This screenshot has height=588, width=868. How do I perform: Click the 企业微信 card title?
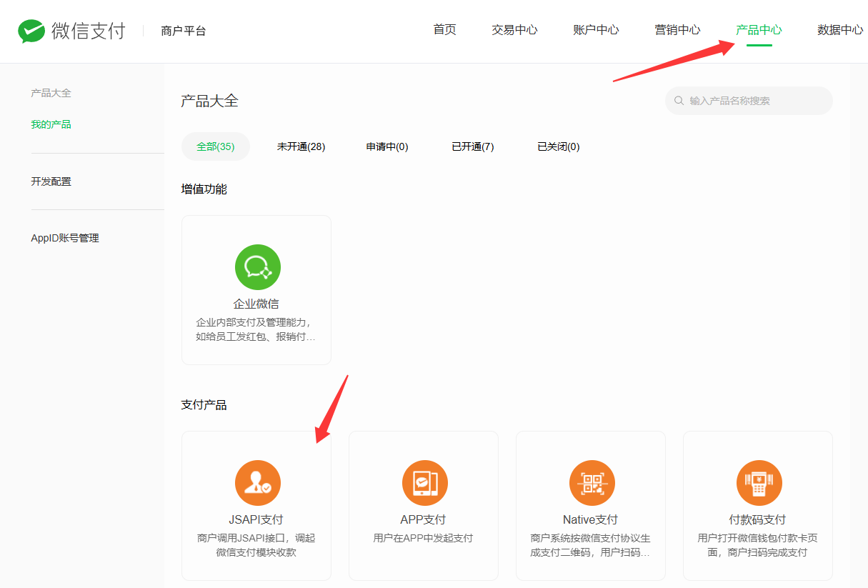point(256,304)
